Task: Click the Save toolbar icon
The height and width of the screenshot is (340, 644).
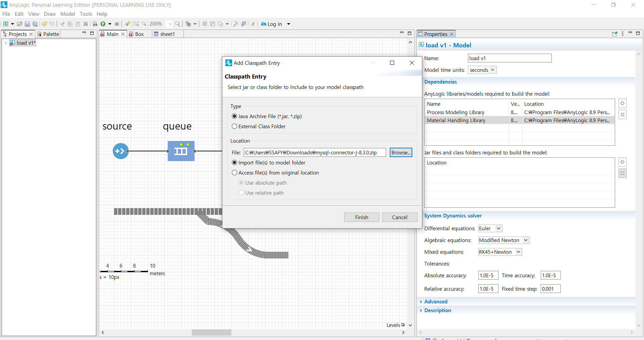Action: click(x=27, y=24)
